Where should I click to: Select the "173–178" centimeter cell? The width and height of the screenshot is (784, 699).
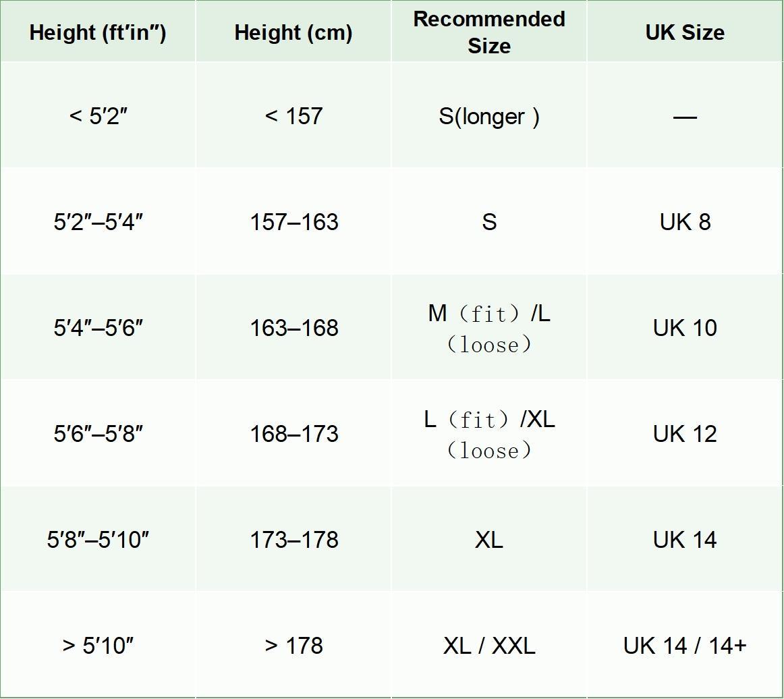293,540
